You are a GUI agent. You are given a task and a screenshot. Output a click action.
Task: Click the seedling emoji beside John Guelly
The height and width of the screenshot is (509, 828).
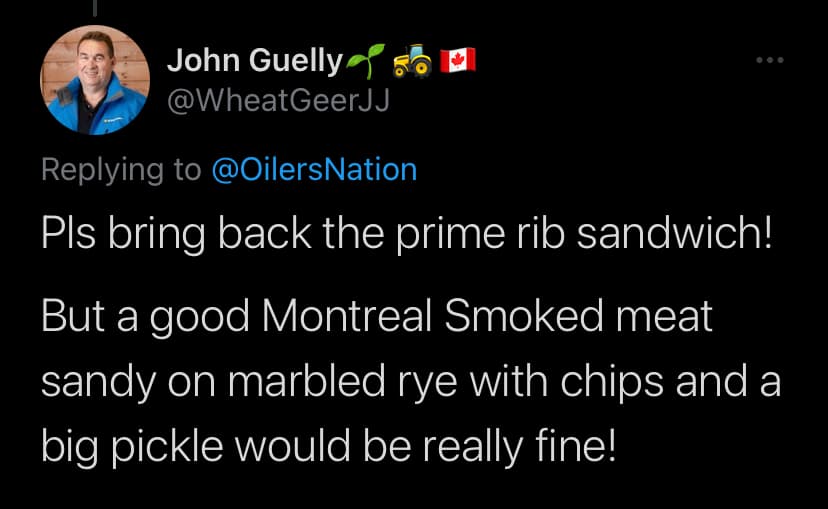(x=362, y=62)
